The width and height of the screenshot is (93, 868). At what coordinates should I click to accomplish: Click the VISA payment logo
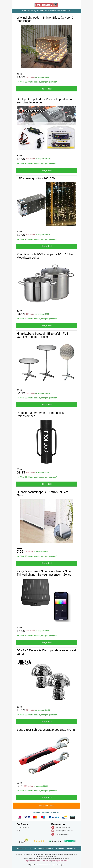pyautogui.click(x=27, y=817)
